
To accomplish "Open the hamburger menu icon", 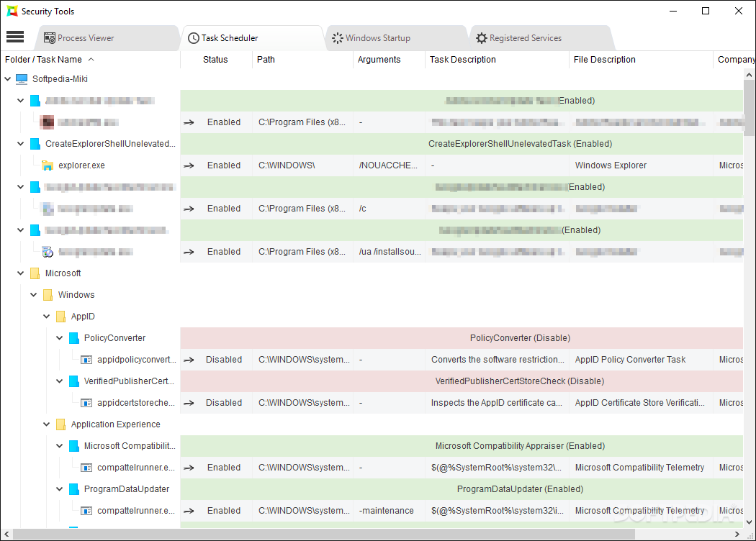I will click(x=15, y=37).
